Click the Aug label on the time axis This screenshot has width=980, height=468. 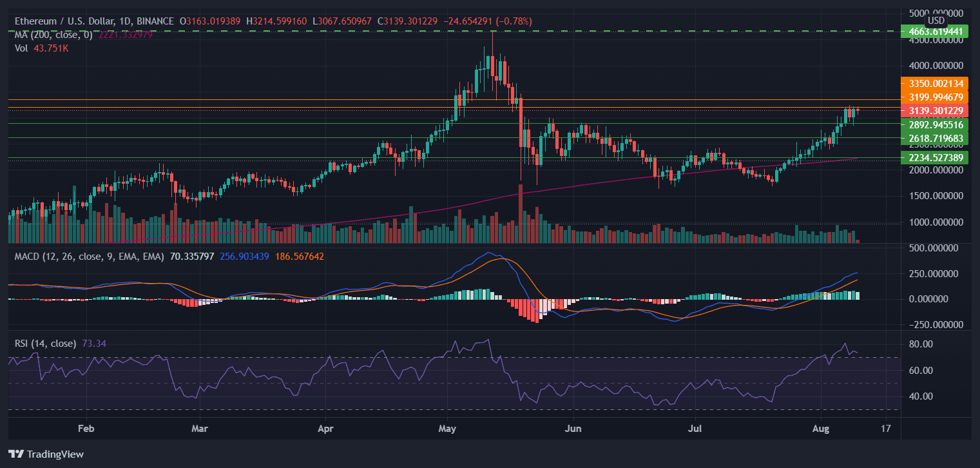pos(821,428)
